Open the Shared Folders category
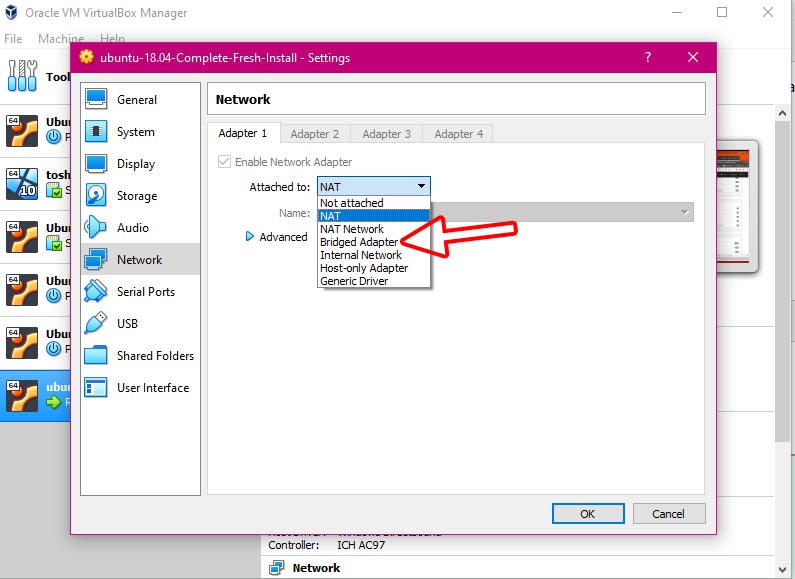Screen dimensions: 795x579 [x=140, y=355]
